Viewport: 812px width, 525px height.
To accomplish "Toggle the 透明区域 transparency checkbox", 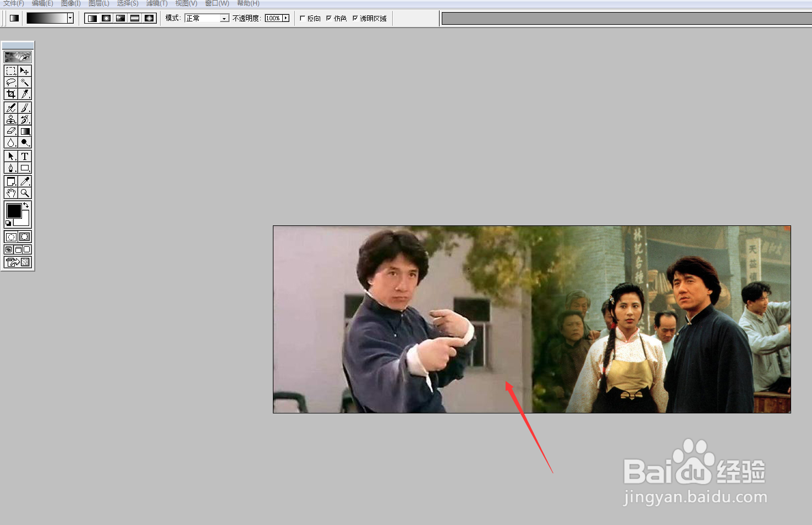I will coord(355,18).
